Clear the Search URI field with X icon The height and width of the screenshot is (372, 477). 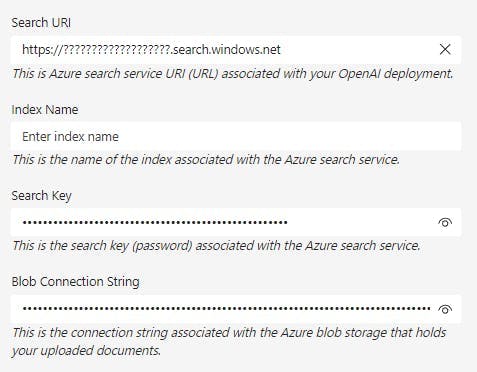[x=445, y=50]
